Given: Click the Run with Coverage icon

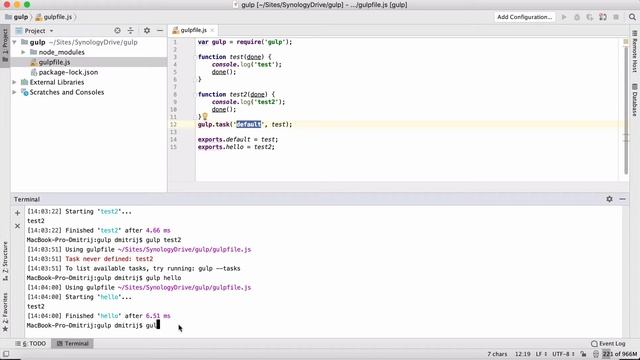Looking at the screenshot, I should click(590, 17).
